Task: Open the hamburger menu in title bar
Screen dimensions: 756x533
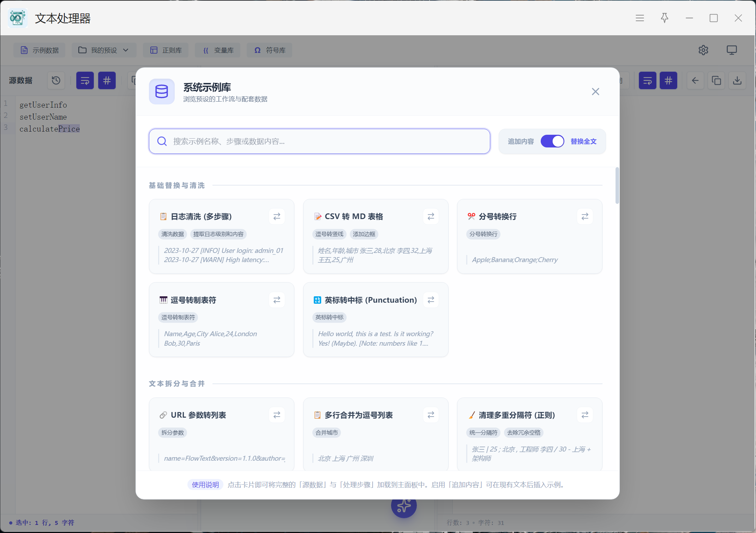Action: [x=640, y=18]
